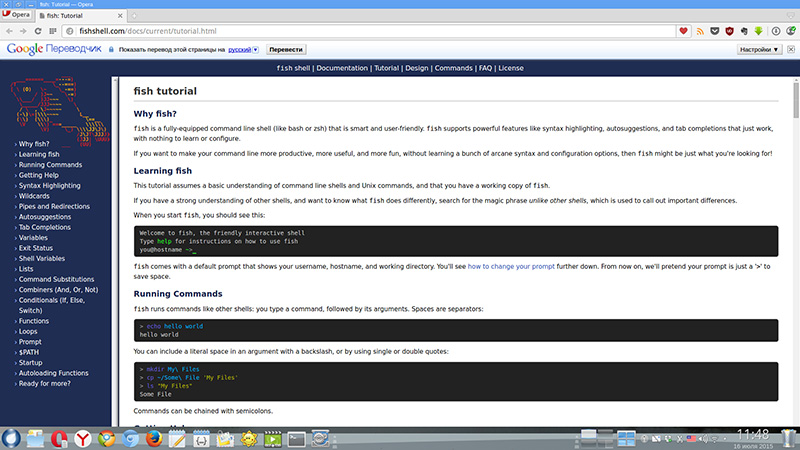Jump to 'Autosuggestions' in the sidebar
Screen dimensions: 800x450
click(45, 217)
